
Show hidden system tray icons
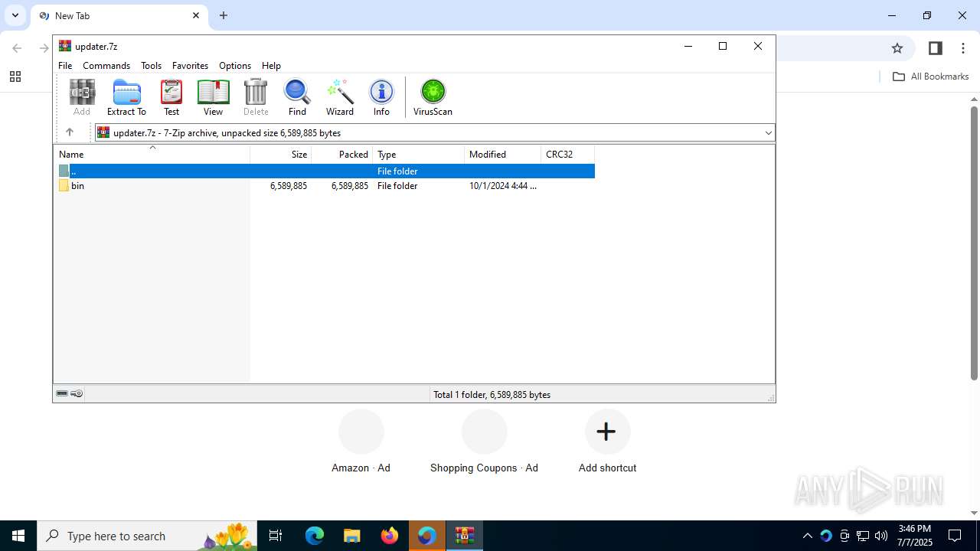[x=807, y=536]
